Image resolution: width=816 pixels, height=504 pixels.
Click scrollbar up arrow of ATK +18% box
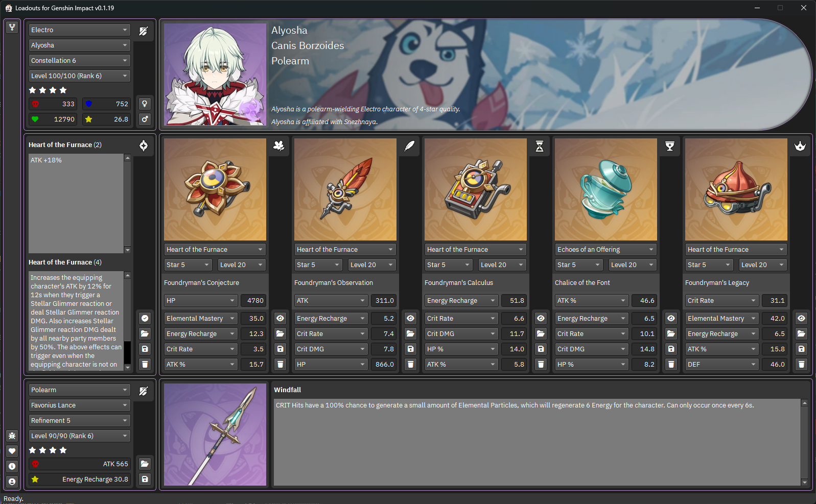[128, 158]
